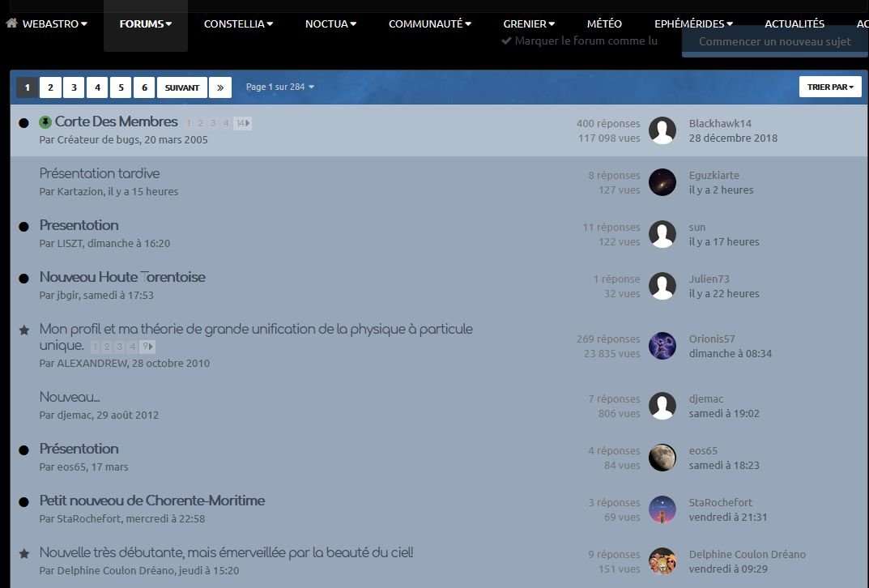Screen dimensions: 869x588
Task: Open the Carte Des Membres topic
Action: 117,121
